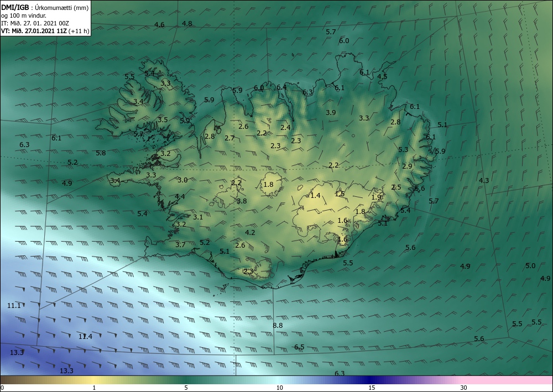553x392 pixels.
Task: Click the map value 3.5 in the Westfjords
Action: (x=163, y=119)
